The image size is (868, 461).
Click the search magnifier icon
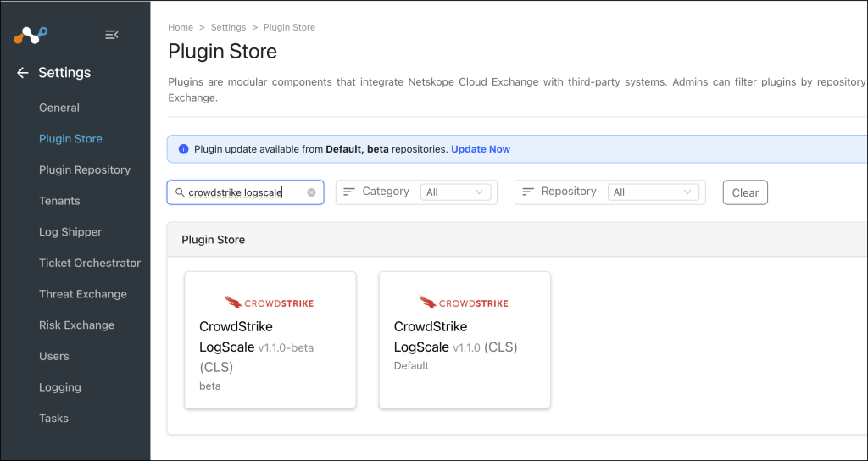pyautogui.click(x=180, y=192)
